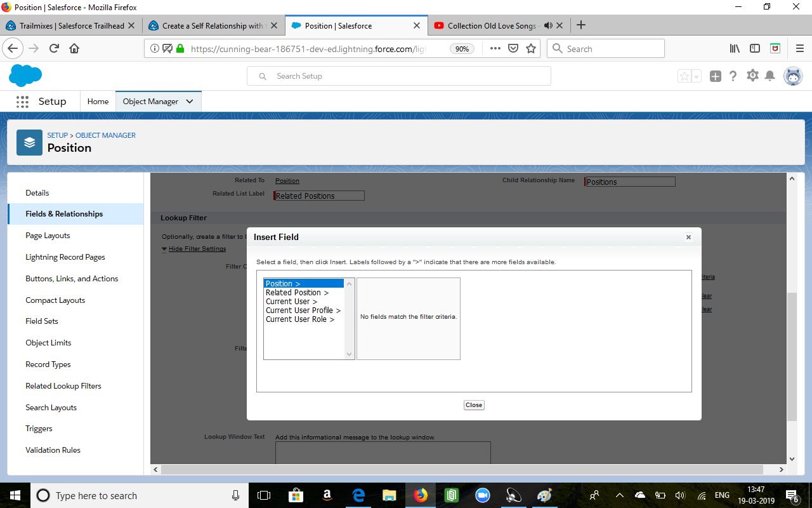Switch to the Create a Self Relationship tab
812x508 pixels.
(213, 26)
